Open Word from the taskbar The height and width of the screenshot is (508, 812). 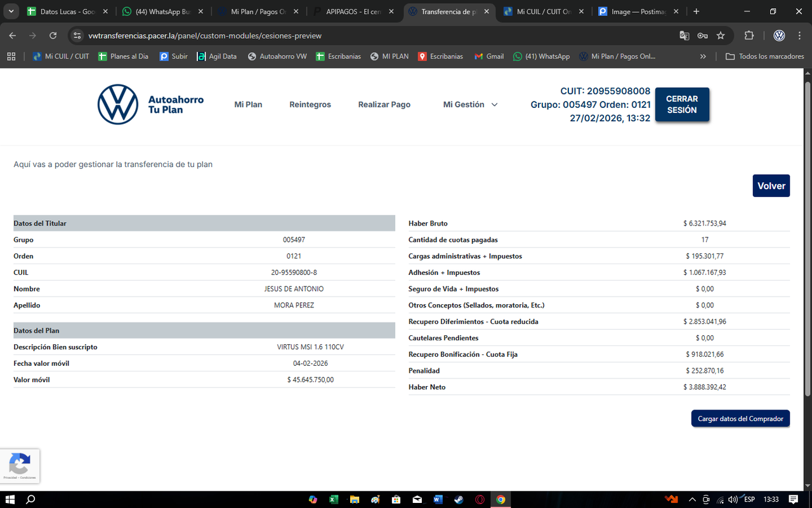(438, 499)
